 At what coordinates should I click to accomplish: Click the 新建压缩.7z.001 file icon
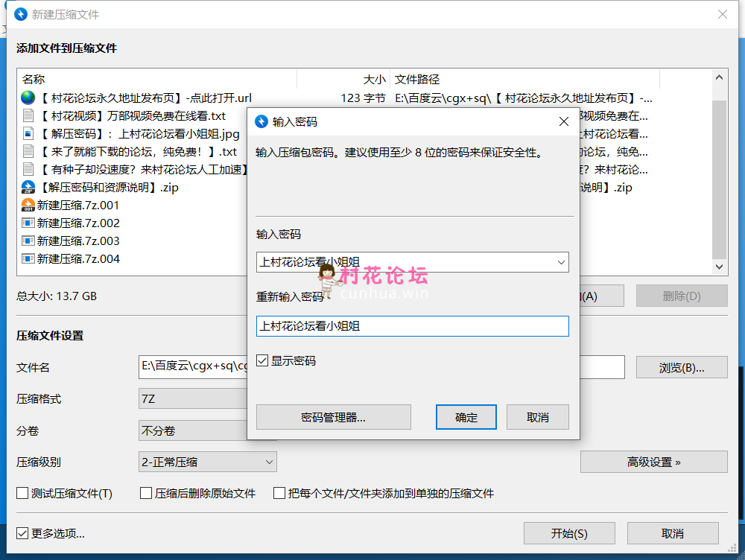tap(28, 206)
